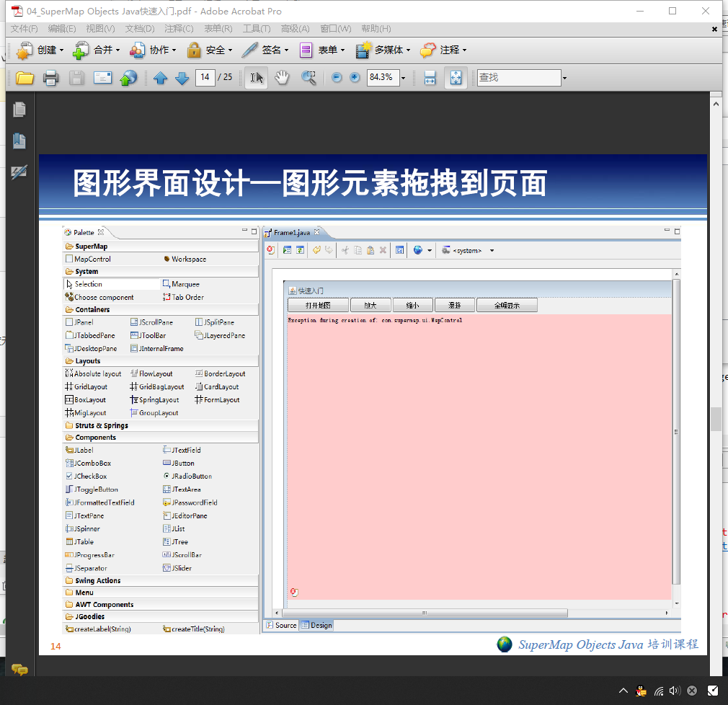Image resolution: width=728 pixels, height=705 pixels.
Task: Open the 高级(A) menu
Action: (296, 29)
